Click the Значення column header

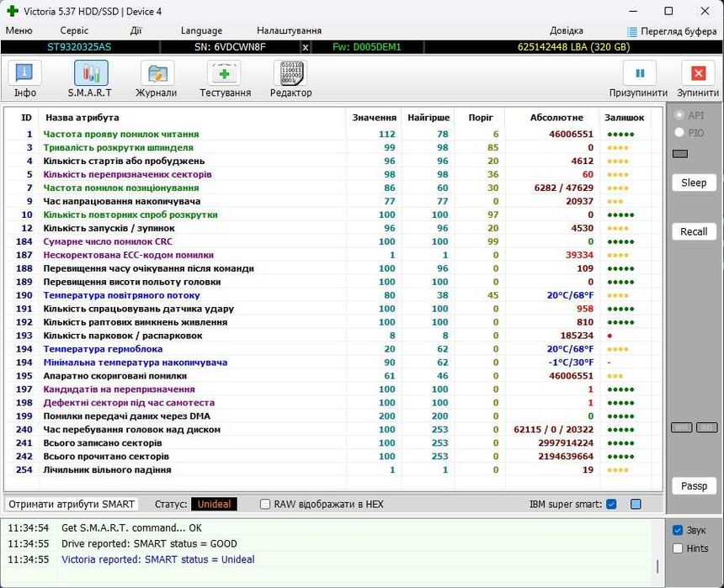[374, 118]
